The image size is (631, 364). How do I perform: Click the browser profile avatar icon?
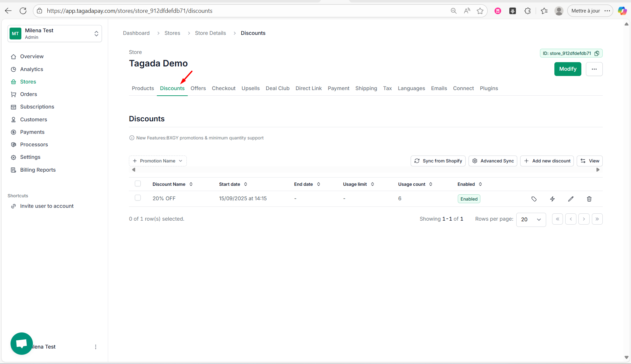click(559, 11)
